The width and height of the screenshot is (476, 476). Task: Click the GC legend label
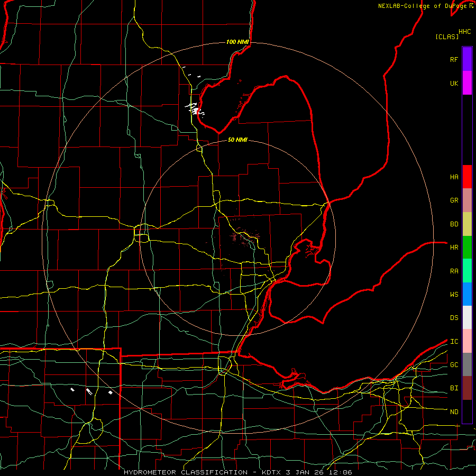click(454, 364)
